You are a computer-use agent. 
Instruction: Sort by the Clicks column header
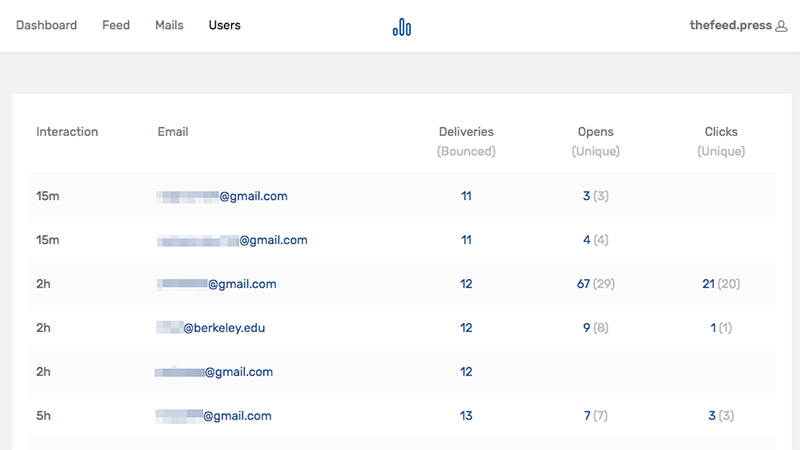(x=721, y=132)
